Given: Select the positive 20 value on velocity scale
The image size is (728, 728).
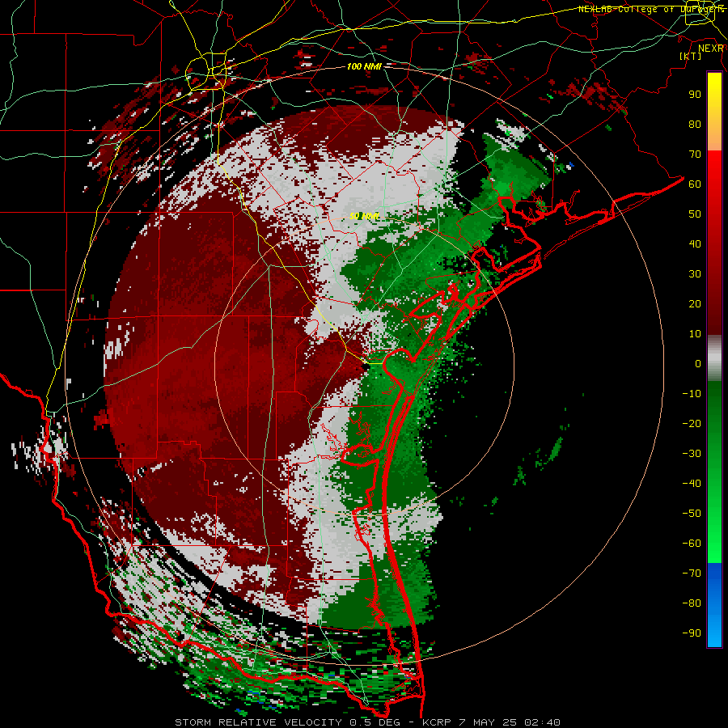Looking at the screenshot, I should (x=695, y=303).
